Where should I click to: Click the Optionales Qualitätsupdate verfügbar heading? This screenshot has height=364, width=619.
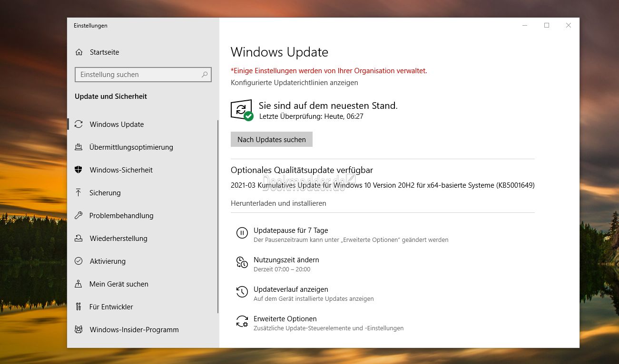coord(302,170)
